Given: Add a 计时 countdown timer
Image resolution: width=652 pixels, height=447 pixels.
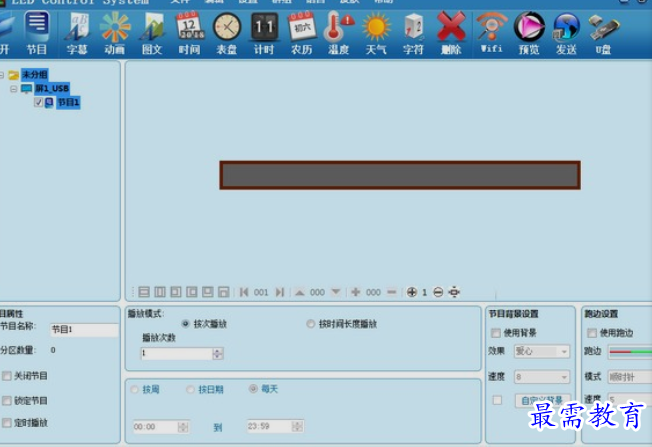Looking at the screenshot, I should (264, 33).
